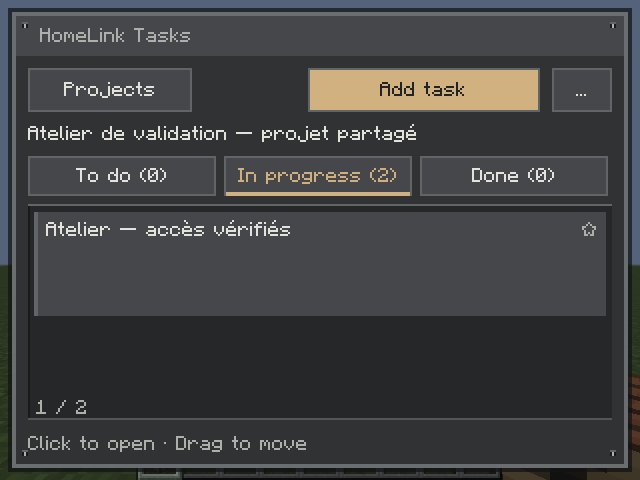The height and width of the screenshot is (480, 640).
Task: Open the Atelier — accès vérifiés task card
Action: (320, 264)
